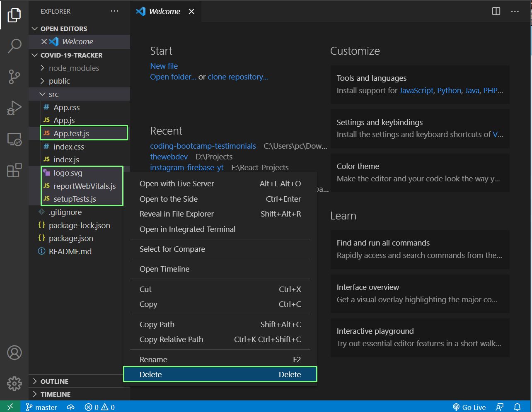This screenshot has width=532, height=412.
Task: Choose Reveal in File Explorer
Action: click(220, 214)
